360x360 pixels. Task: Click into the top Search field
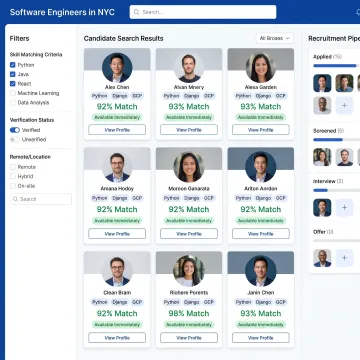click(203, 12)
